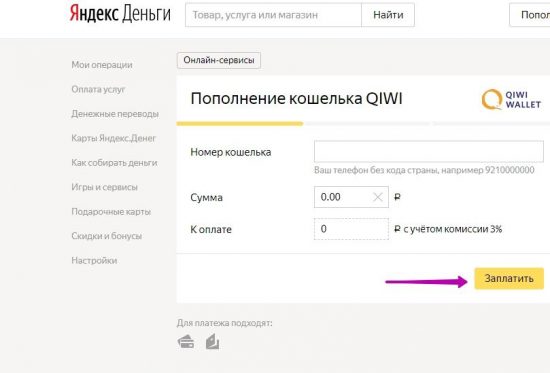The image size is (550, 373).
Task: Click the с учётом комиссии 3% text
Action: click(x=453, y=229)
